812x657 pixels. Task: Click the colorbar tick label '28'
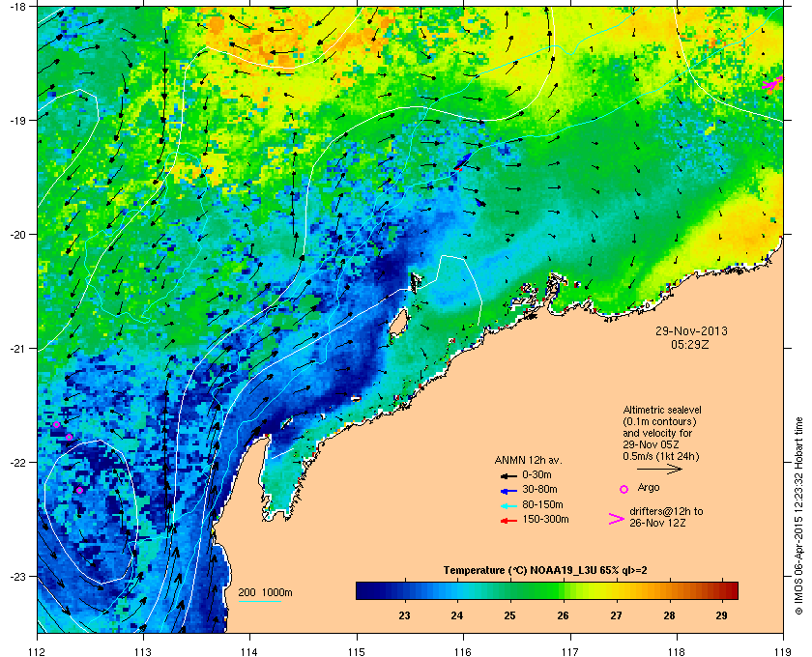pyautogui.click(x=669, y=615)
